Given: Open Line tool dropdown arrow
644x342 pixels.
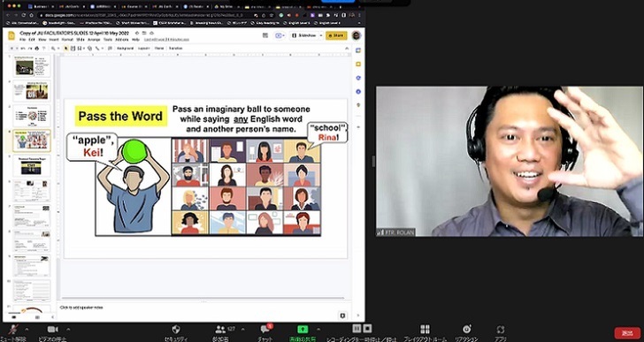Looking at the screenshot, I should pos(103,49).
